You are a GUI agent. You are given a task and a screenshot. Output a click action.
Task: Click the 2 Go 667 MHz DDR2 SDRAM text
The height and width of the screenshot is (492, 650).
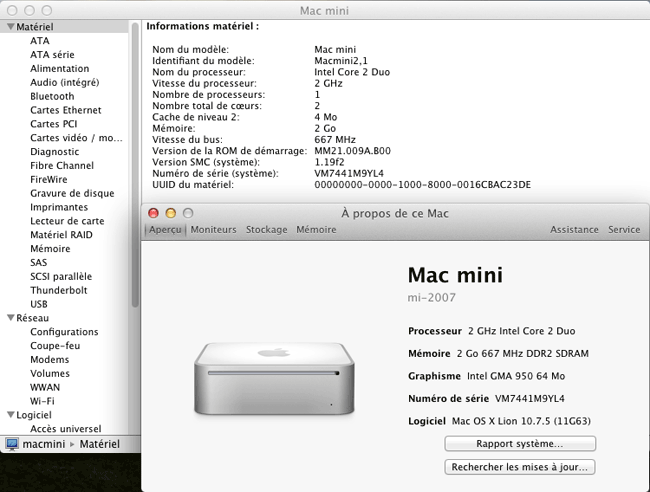(x=523, y=354)
